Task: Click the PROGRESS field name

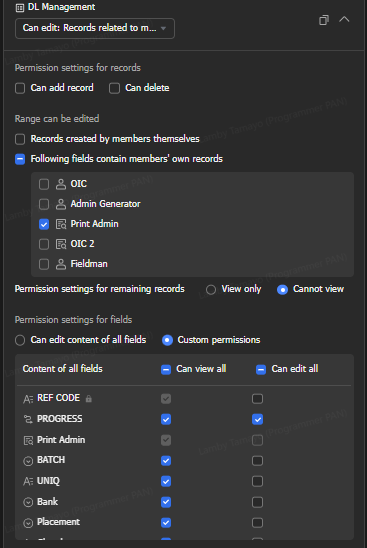Action: 60,419
